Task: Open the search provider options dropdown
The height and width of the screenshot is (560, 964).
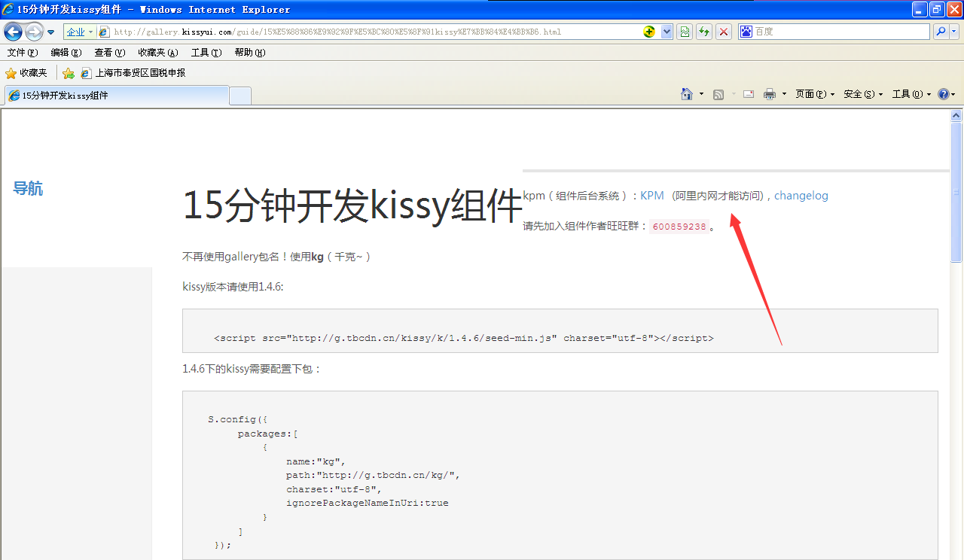Action: (x=954, y=32)
